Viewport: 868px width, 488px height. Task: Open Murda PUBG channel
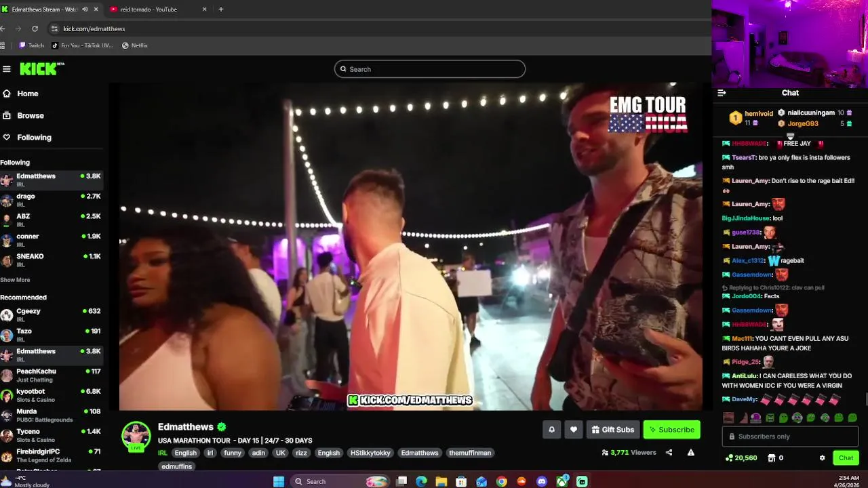(x=52, y=415)
